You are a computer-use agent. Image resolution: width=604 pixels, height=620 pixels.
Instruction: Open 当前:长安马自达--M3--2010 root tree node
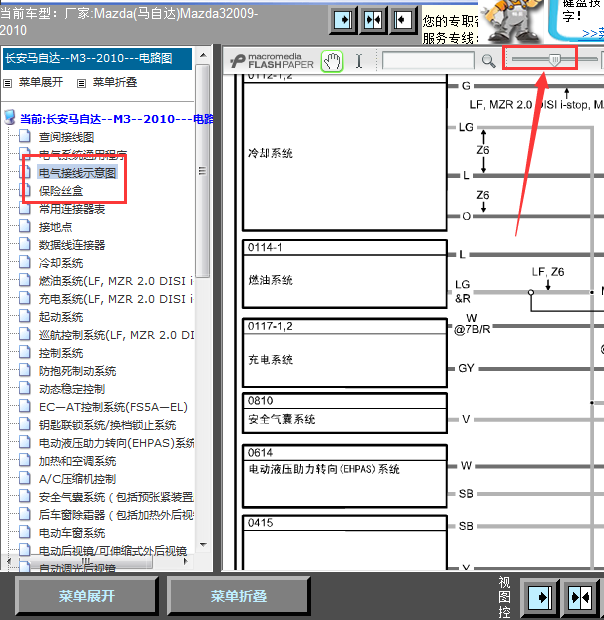pyautogui.click(x=117, y=119)
